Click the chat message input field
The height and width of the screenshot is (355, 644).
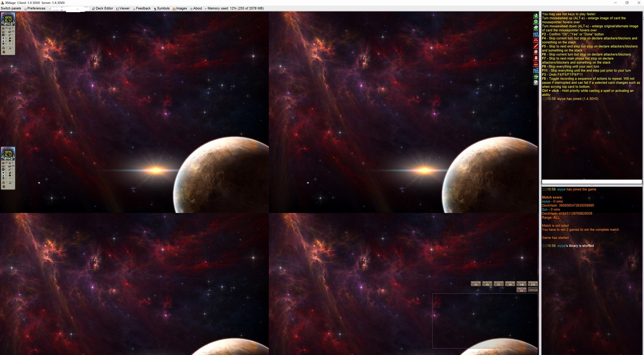[x=592, y=182]
